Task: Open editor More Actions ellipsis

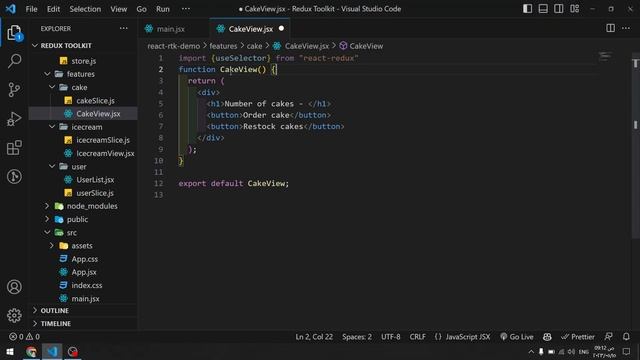Action: pos(626,28)
